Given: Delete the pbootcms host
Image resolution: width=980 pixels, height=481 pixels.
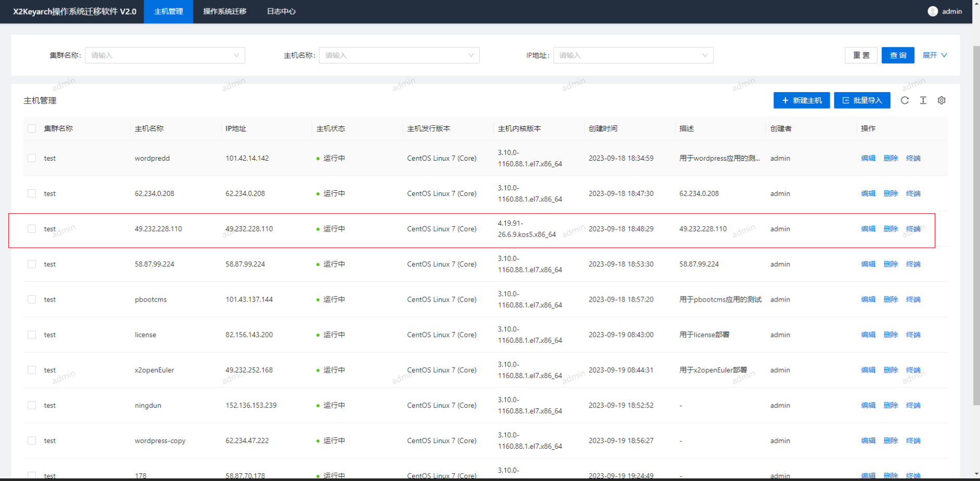Looking at the screenshot, I should point(890,300).
